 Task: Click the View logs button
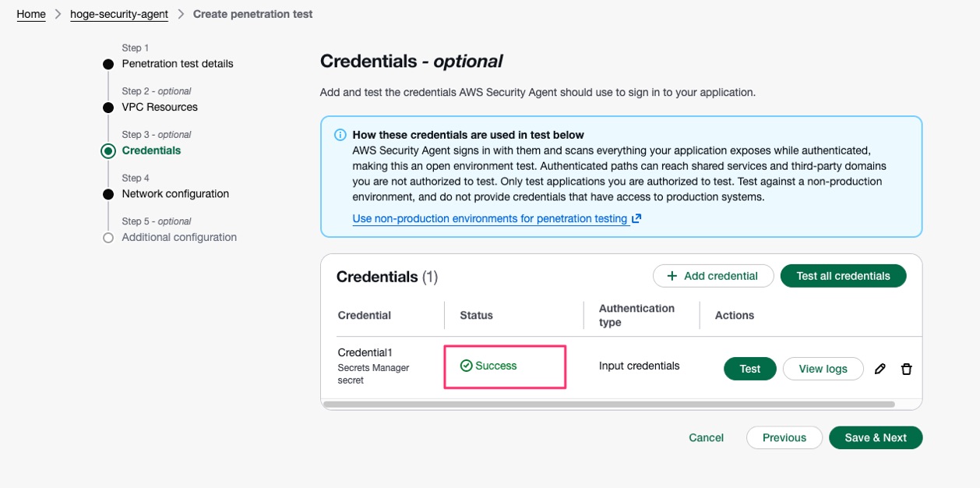pyautogui.click(x=823, y=369)
